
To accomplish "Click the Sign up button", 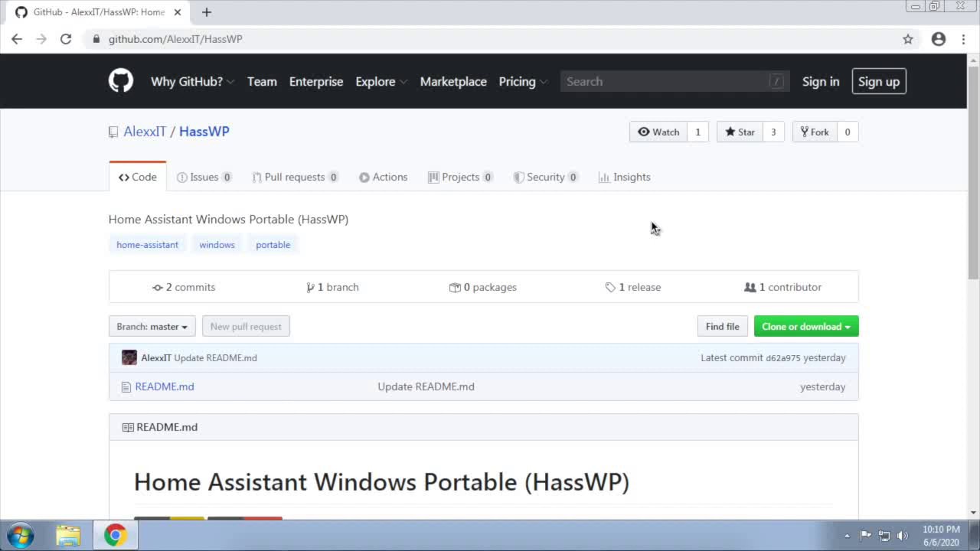I will point(879,81).
